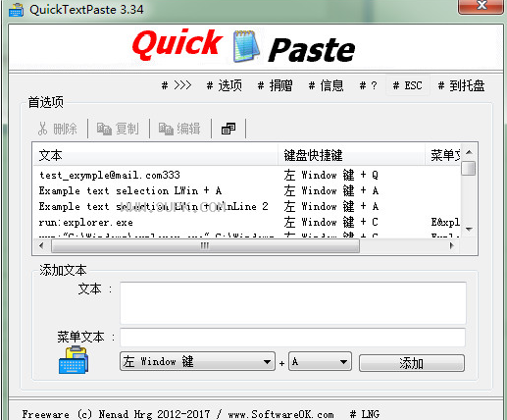This screenshot has height=420, width=507.
Task: Click the 编辑 (edit) toolbar button
Action: (179, 129)
